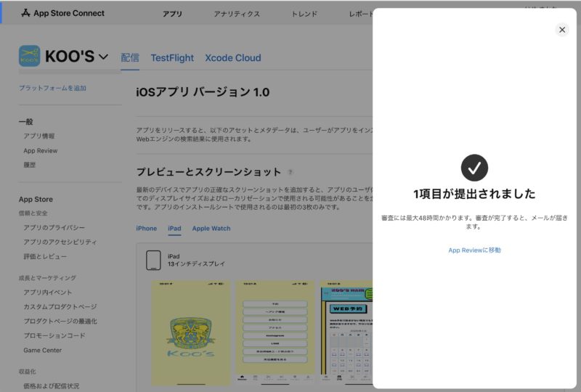Select the Apple Watch screenshots tab
This screenshot has height=392, width=581.
(x=211, y=229)
